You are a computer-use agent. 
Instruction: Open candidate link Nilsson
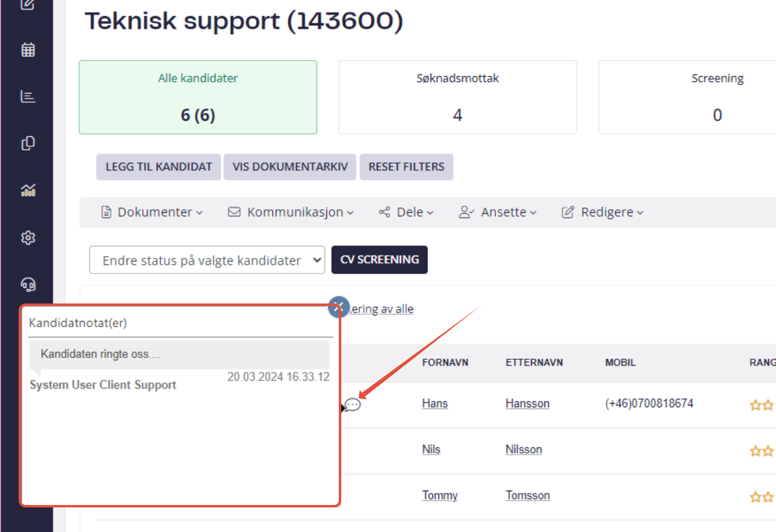[524, 449]
